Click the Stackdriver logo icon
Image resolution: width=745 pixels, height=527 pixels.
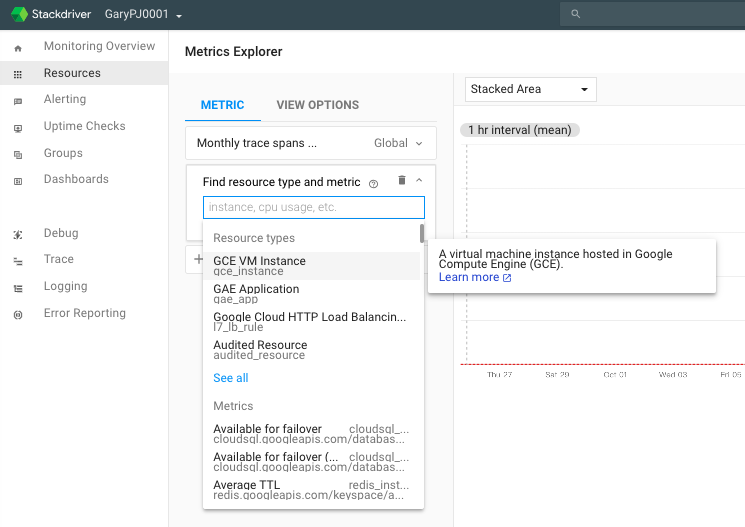[19, 15]
